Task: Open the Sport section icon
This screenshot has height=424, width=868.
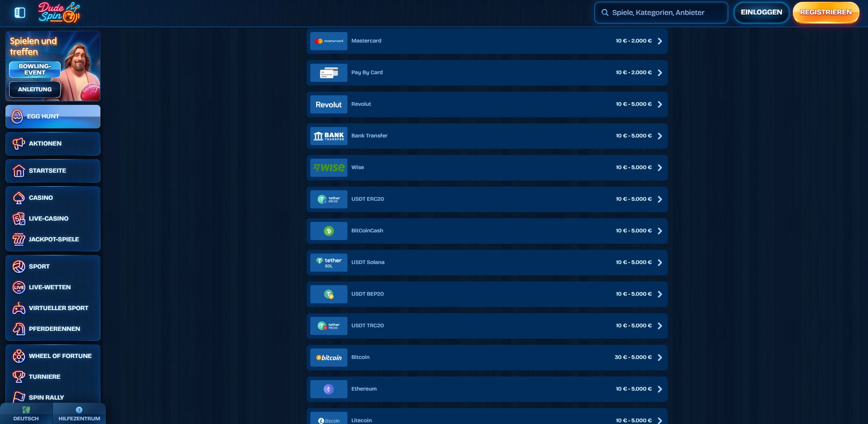Action: [x=18, y=266]
